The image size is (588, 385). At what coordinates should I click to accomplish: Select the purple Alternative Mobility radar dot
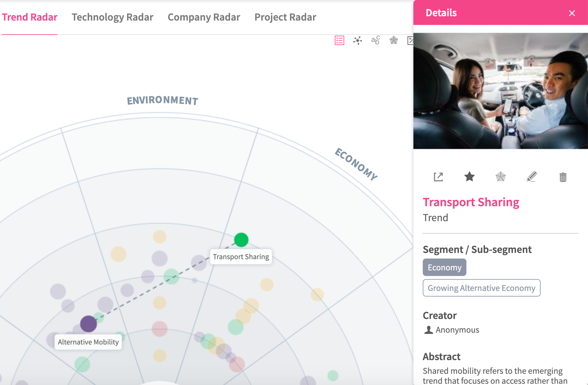coord(89,324)
